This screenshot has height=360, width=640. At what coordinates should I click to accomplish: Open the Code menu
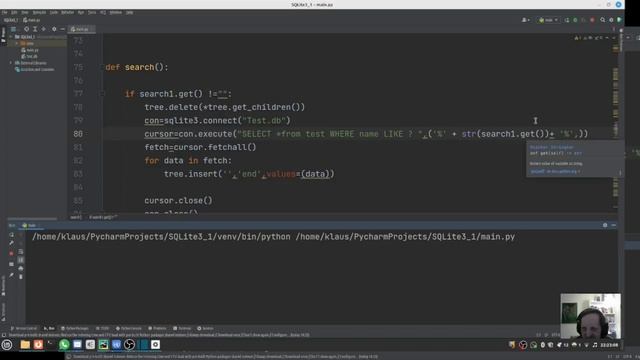tap(54, 13)
